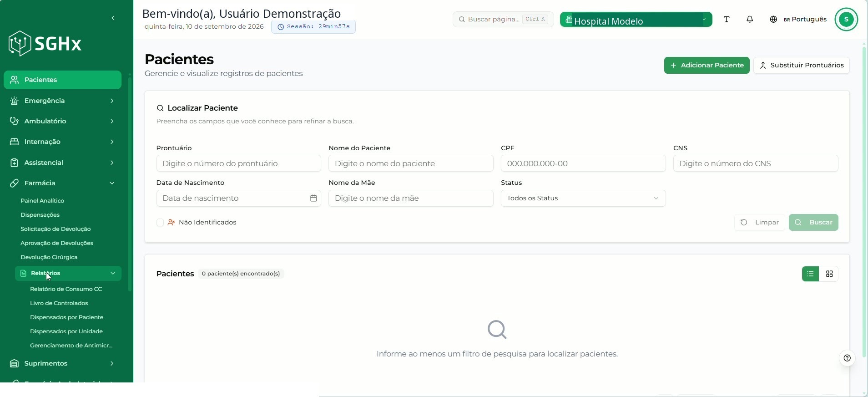The width and height of the screenshot is (868, 397).
Task: Select Pacientes in the sidebar
Action: [62, 80]
